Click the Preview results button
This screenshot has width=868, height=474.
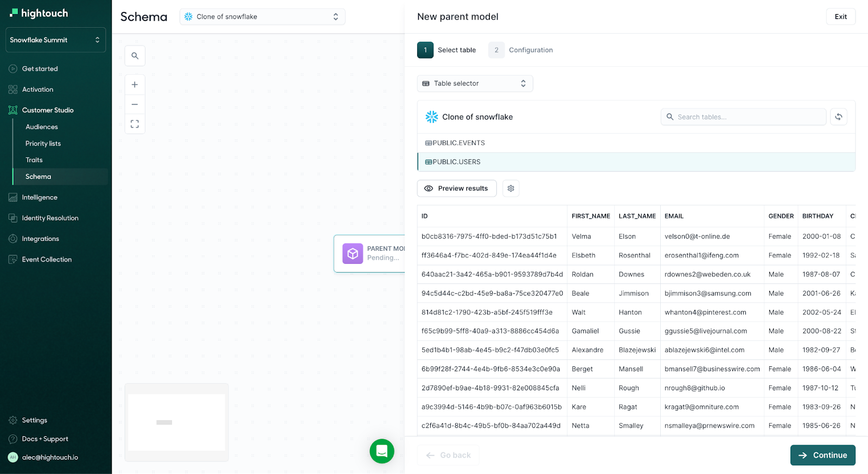point(457,188)
